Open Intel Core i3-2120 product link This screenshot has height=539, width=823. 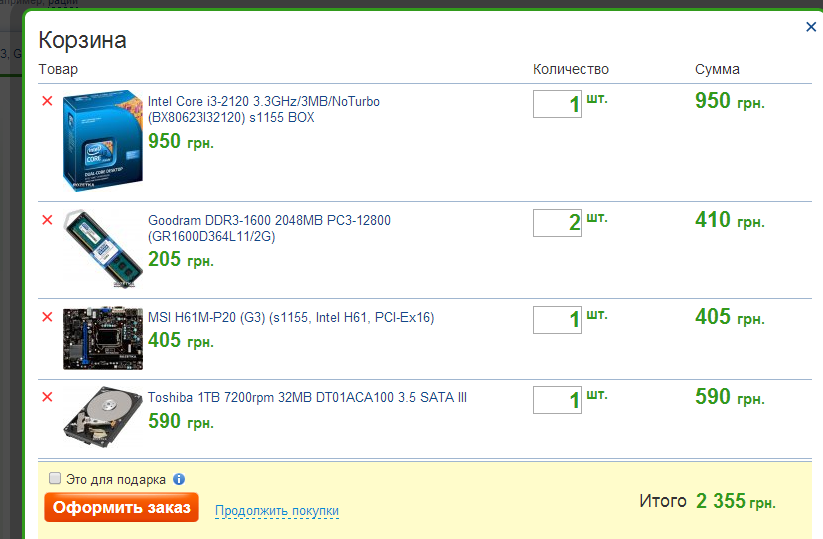(263, 109)
